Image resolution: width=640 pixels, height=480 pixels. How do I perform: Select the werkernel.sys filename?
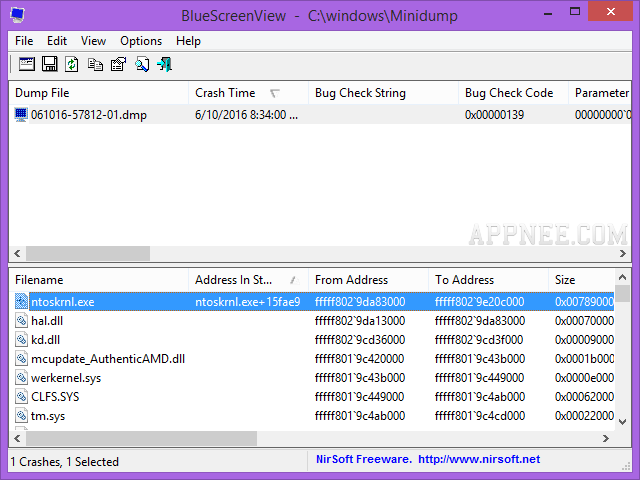66,378
